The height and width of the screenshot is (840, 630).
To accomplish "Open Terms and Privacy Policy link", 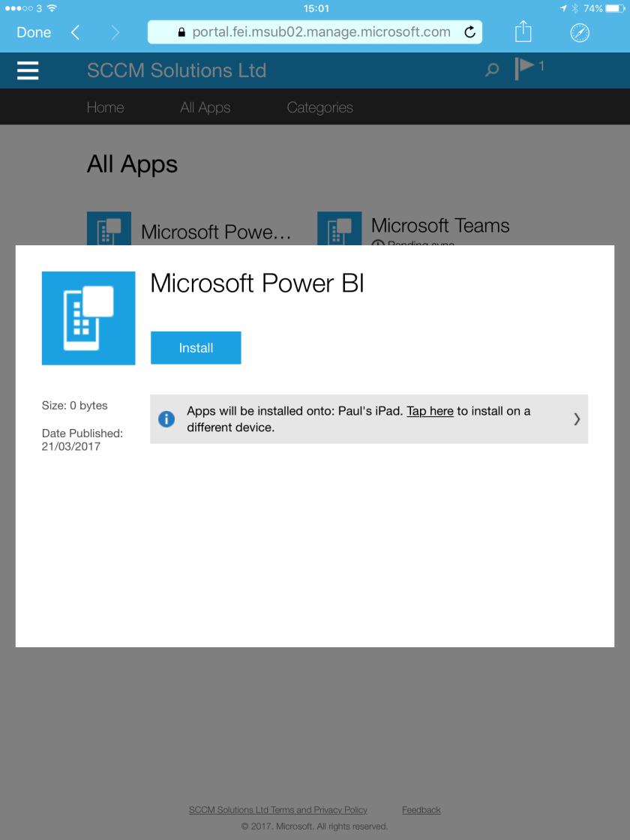I will 278,810.
